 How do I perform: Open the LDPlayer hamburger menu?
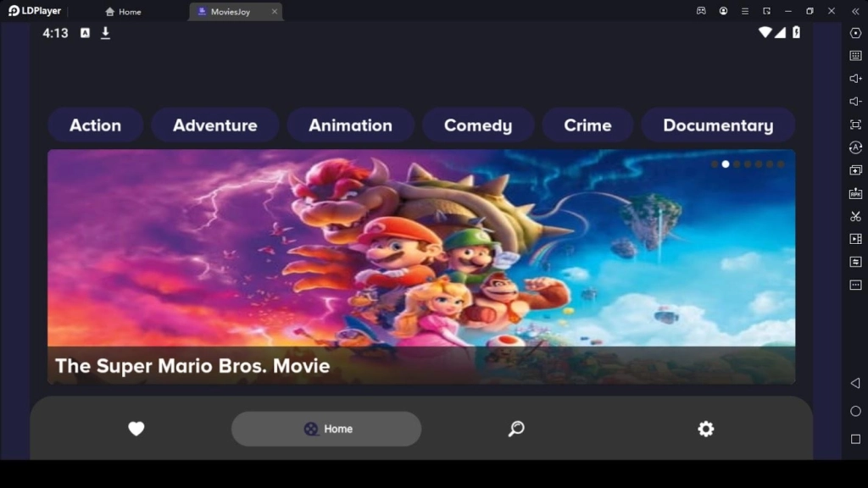[x=744, y=11]
